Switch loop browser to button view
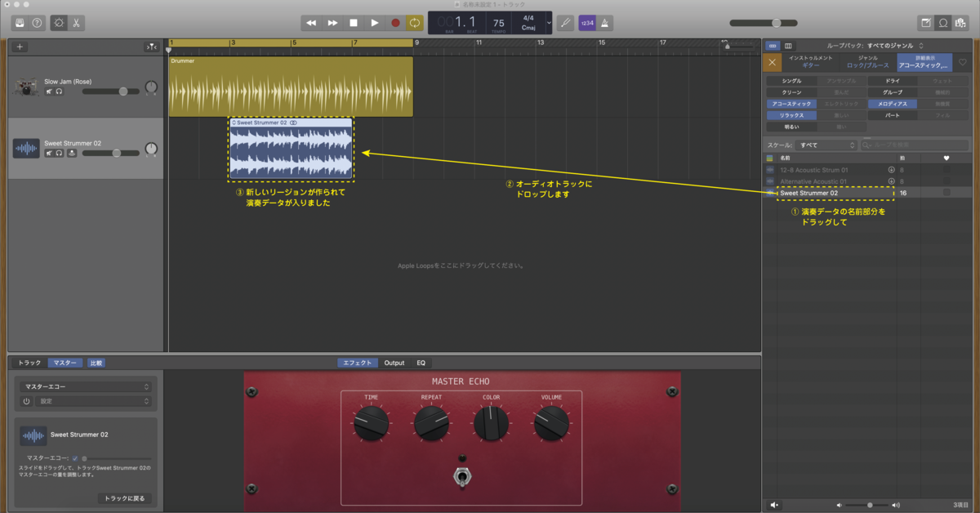 tap(773, 46)
